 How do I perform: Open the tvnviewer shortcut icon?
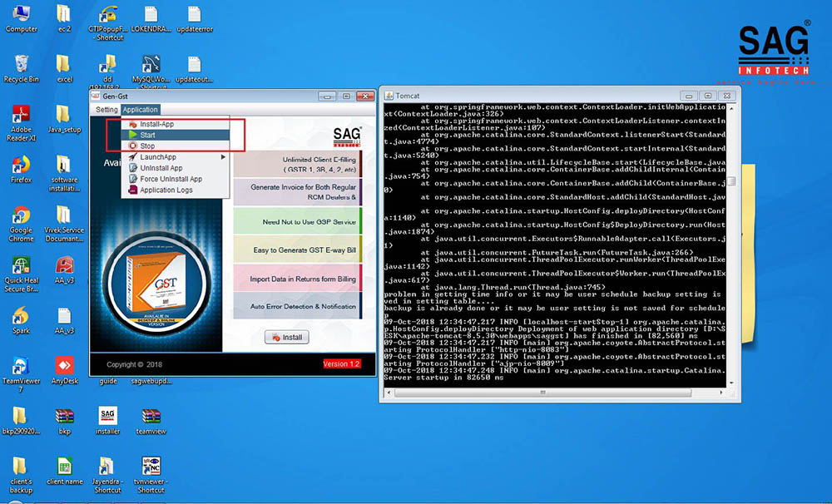(151, 466)
